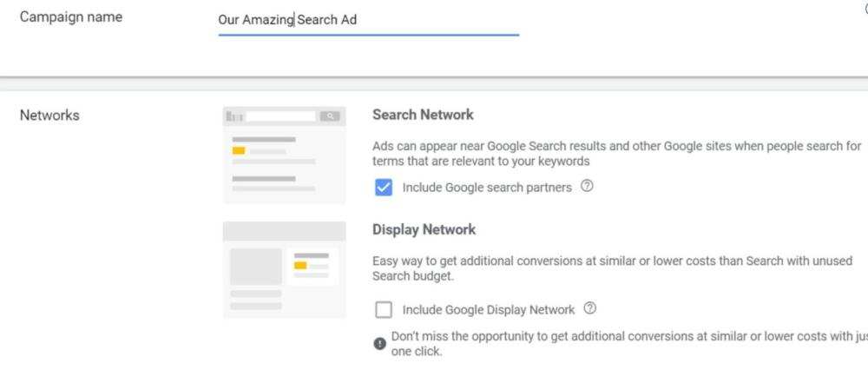Click the Display Network heading
Screen dimensions: 868x383
click(424, 230)
